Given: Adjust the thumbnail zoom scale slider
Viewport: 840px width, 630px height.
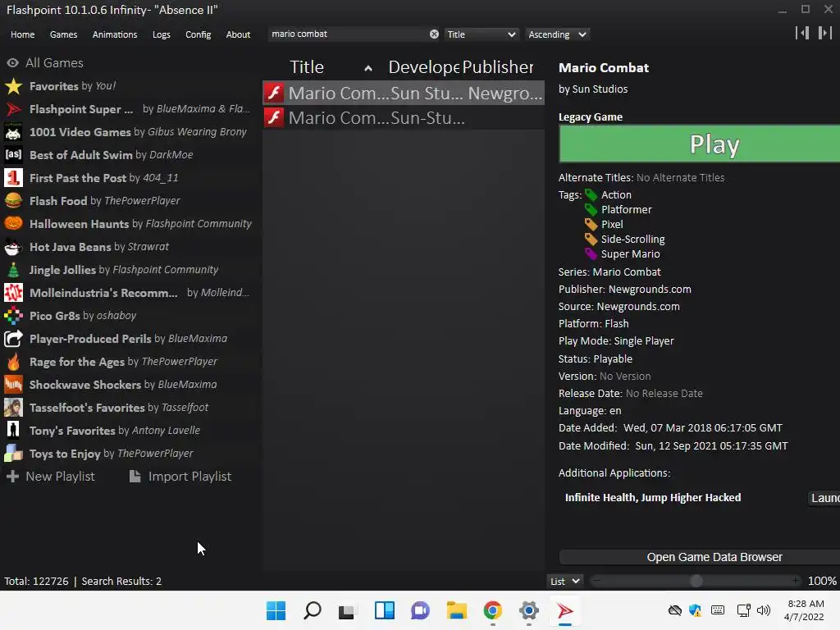Looking at the screenshot, I should coord(696,581).
